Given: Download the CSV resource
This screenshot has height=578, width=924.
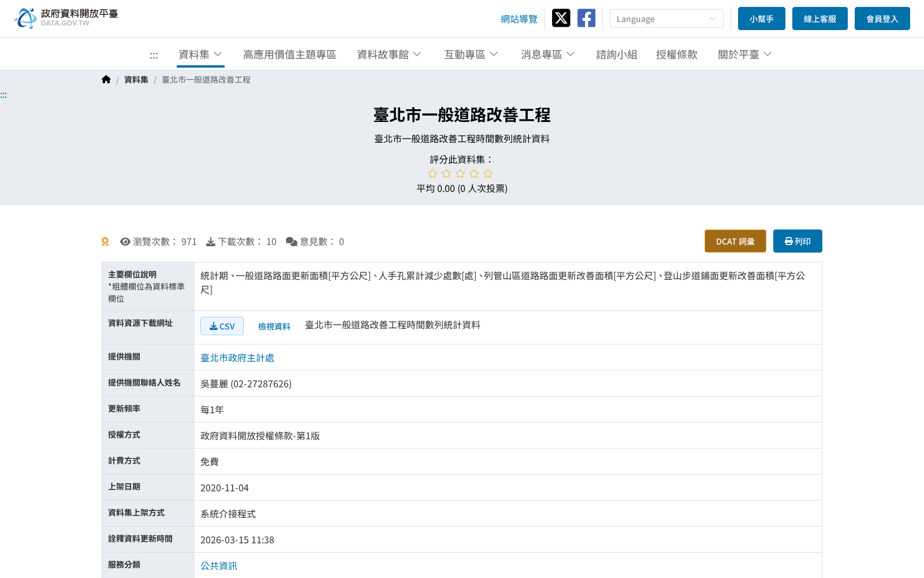Looking at the screenshot, I should tap(222, 326).
